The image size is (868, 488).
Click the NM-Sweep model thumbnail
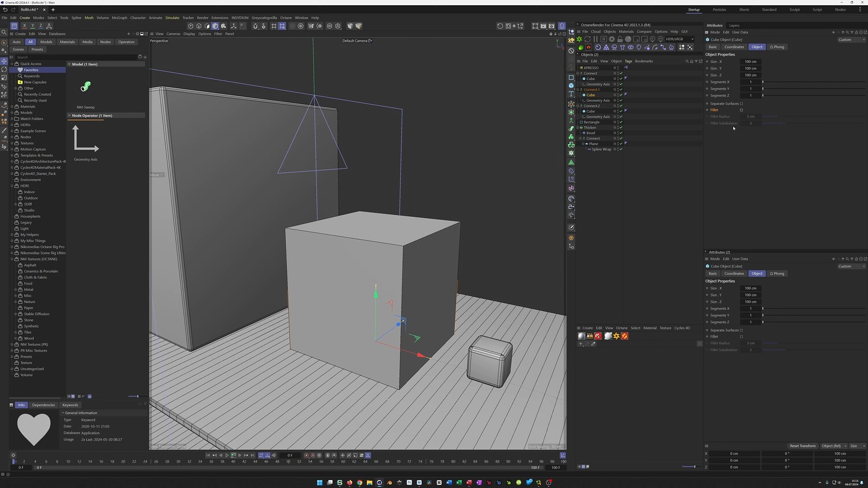86,87
